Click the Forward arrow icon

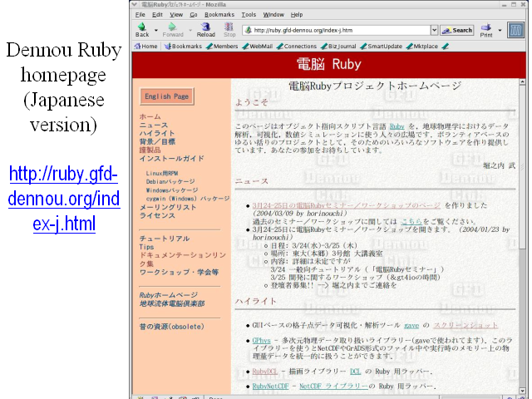tap(172, 27)
